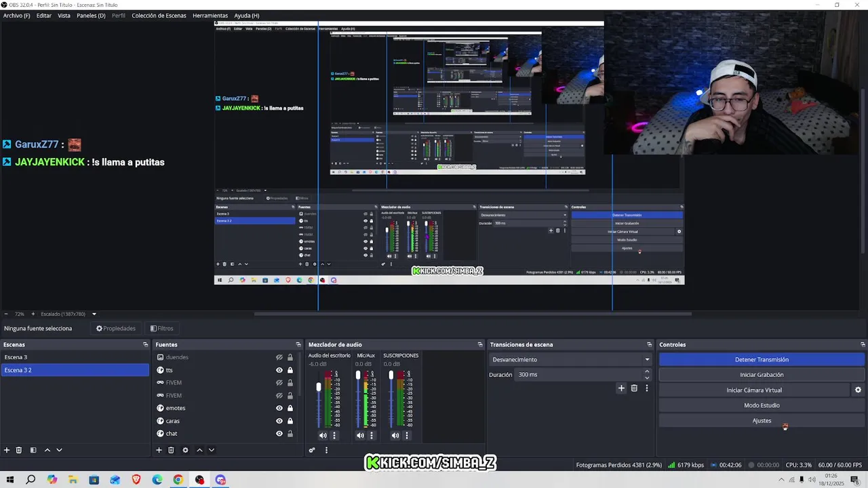Add a new source with the plus icon in Fuentes
This screenshot has height=488, width=868.
pos(159,450)
